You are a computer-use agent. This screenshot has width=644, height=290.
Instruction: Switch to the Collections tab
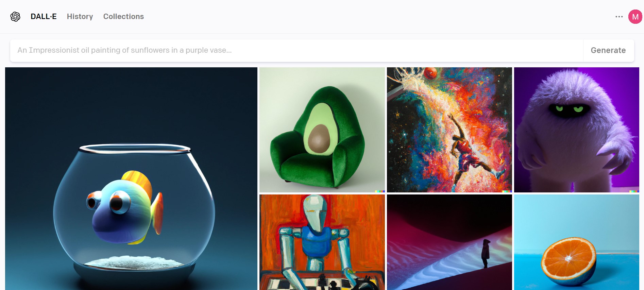[123, 16]
